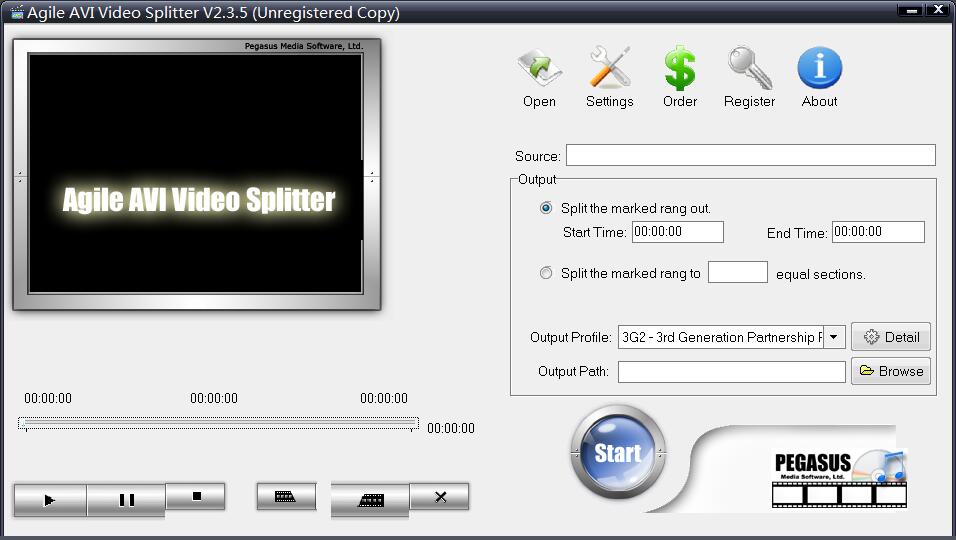Screen dimensions: 956x540
Task: Click the Output Path field
Action: click(732, 372)
